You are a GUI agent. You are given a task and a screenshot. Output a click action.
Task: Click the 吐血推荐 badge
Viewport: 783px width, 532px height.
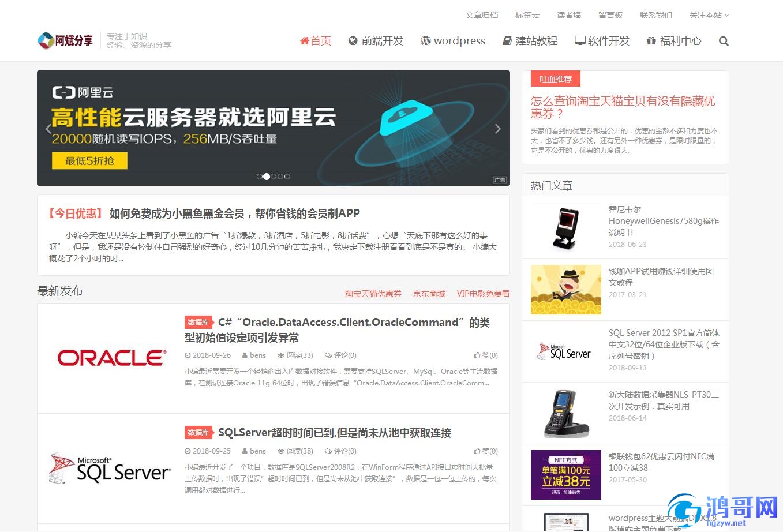[x=555, y=79]
